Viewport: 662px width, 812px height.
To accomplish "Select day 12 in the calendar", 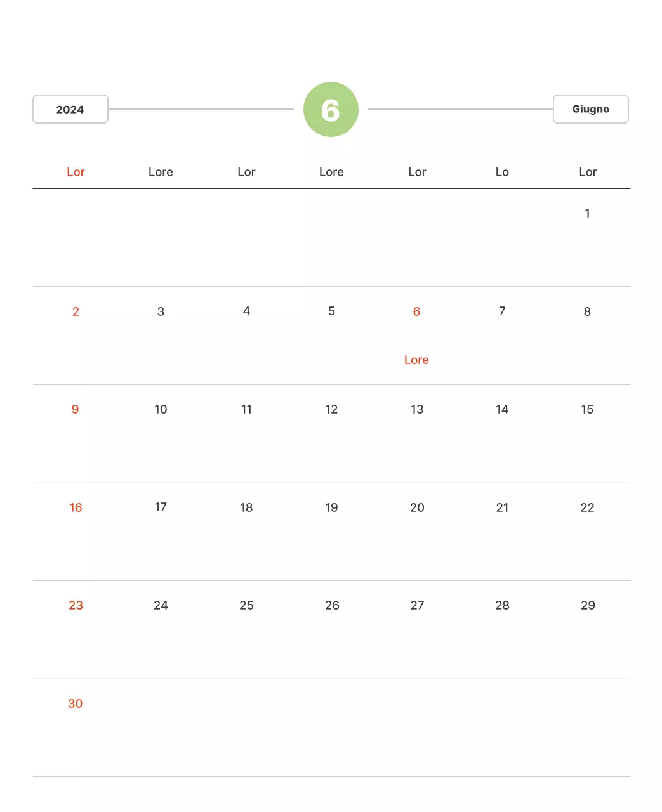I will tap(331, 409).
